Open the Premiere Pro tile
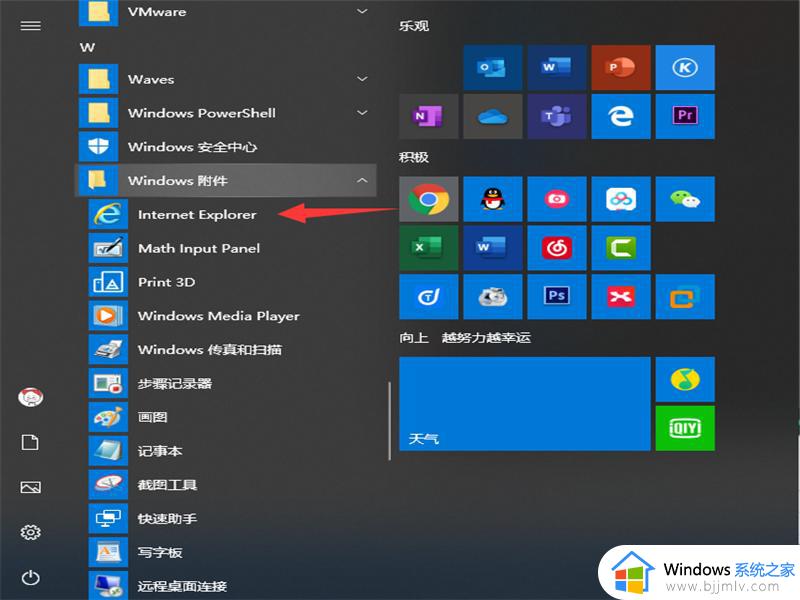 click(x=685, y=116)
